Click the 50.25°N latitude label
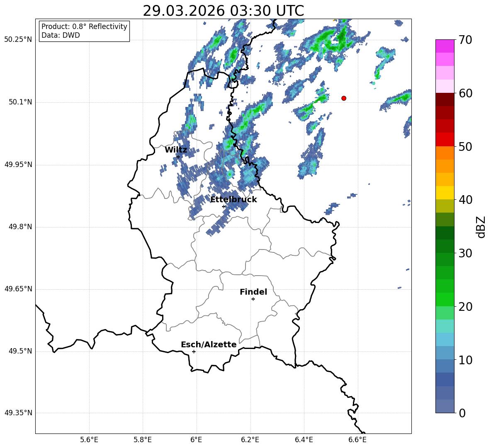 (x=18, y=40)
